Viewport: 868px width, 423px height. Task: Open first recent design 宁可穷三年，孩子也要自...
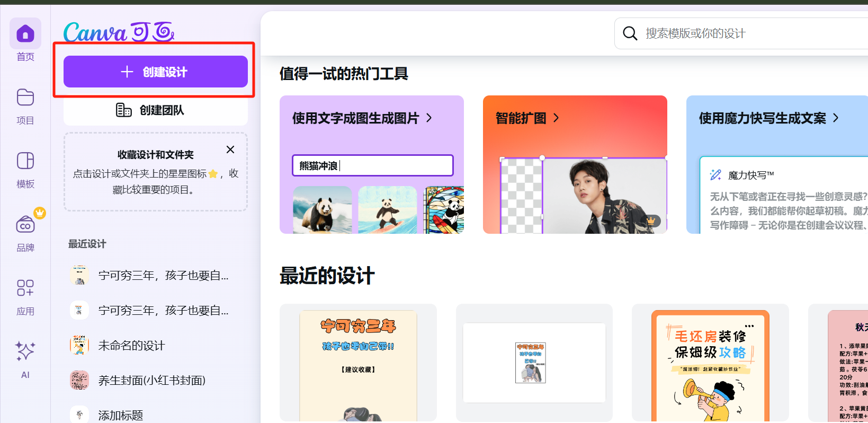pyautogui.click(x=156, y=276)
